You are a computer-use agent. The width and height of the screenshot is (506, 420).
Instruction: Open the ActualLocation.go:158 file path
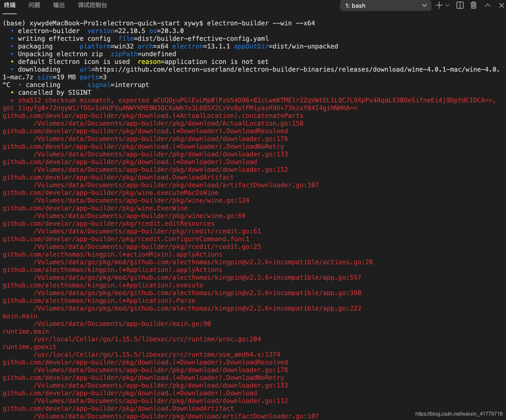pos(168,123)
